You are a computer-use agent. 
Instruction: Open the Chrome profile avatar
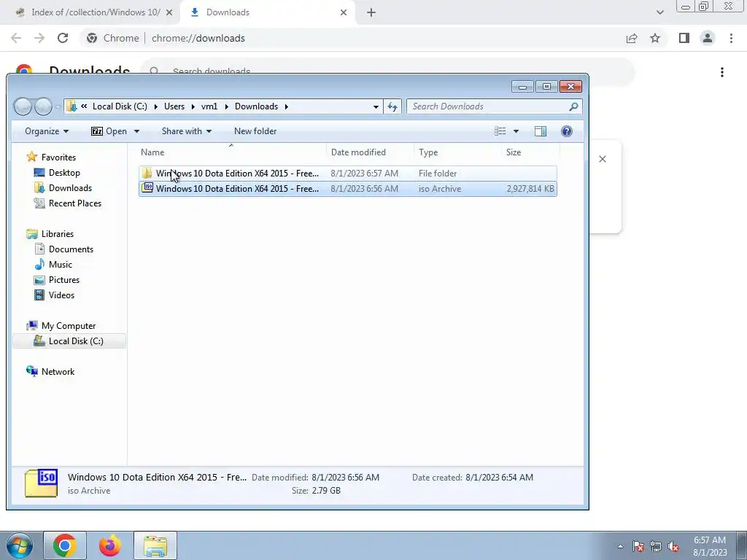[708, 38]
